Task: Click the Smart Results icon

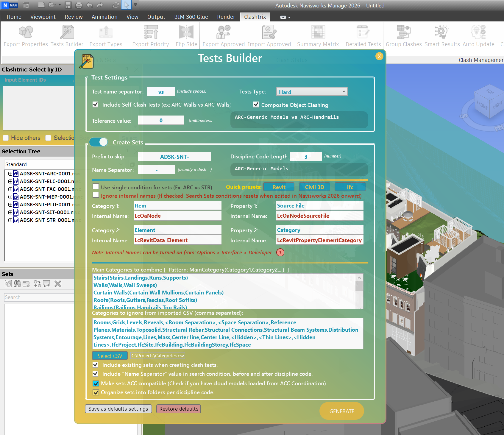Action: (442, 32)
